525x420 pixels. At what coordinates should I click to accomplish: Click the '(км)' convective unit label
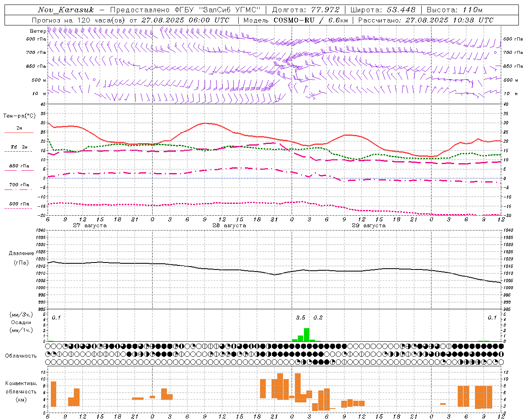(21, 399)
